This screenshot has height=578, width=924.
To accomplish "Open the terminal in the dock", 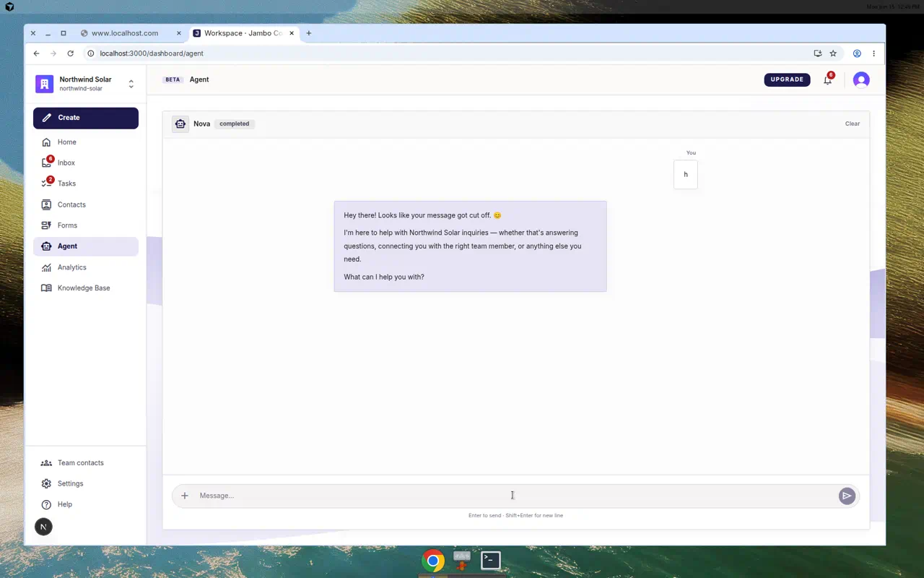I will 491,560.
